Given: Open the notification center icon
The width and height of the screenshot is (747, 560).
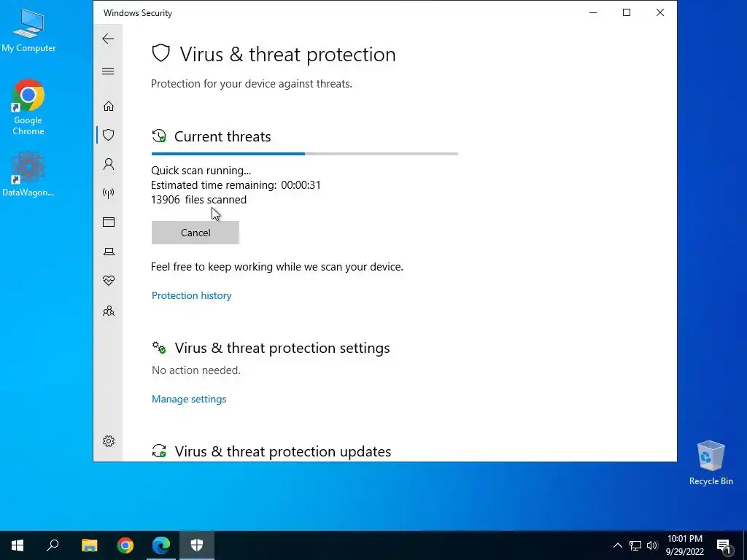Looking at the screenshot, I should click(724, 545).
